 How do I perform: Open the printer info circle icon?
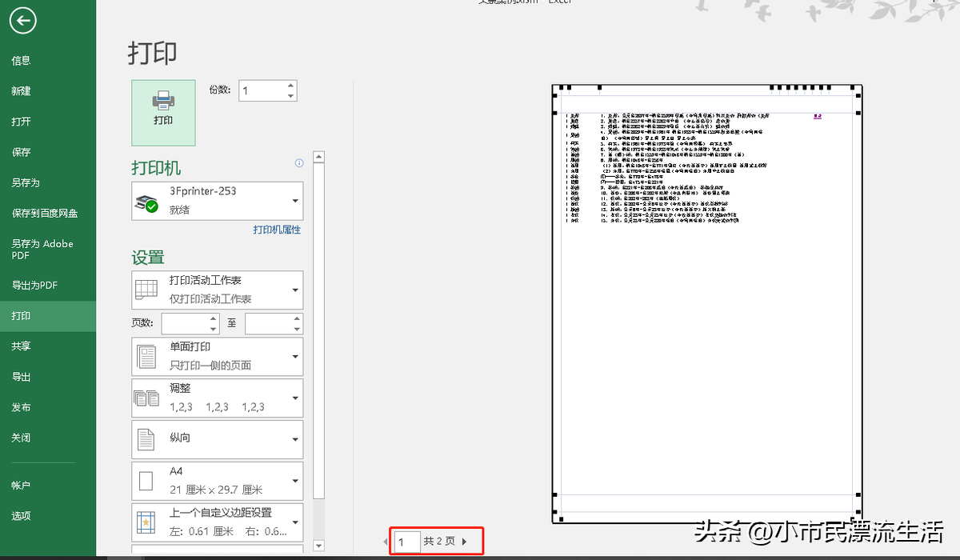tap(299, 163)
